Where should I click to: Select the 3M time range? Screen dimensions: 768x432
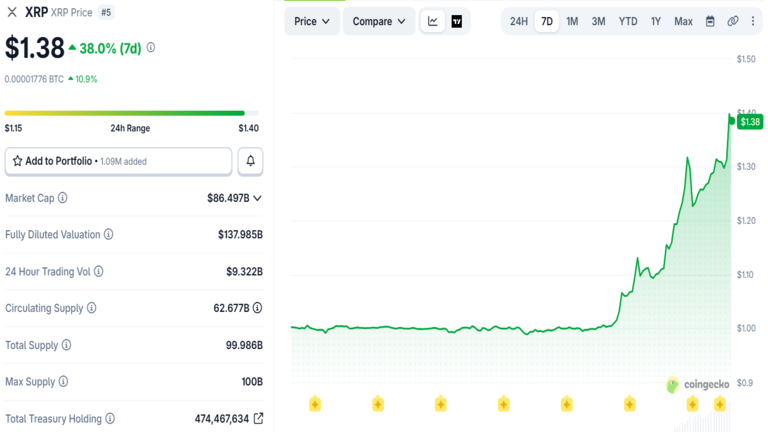coord(599,21)
